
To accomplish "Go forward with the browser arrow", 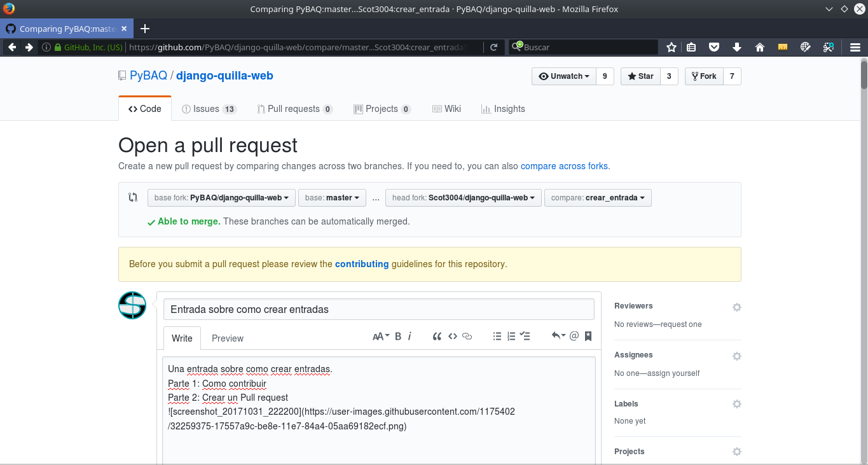I will coord(29,47).
